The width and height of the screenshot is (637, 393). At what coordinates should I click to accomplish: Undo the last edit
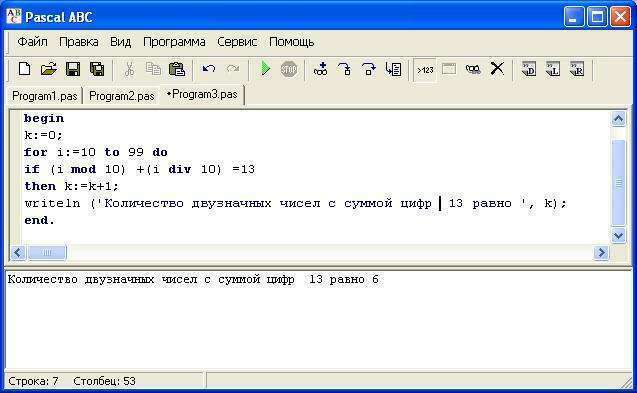coord(209,69)
